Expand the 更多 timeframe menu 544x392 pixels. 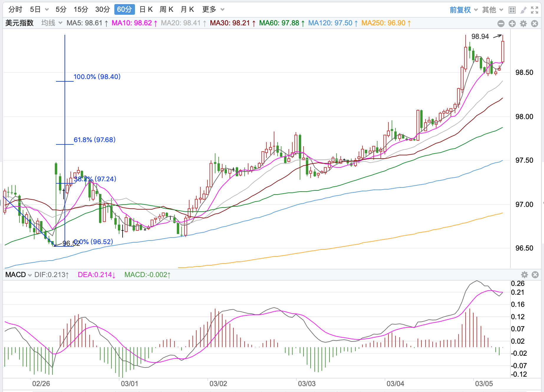[213, 9]
